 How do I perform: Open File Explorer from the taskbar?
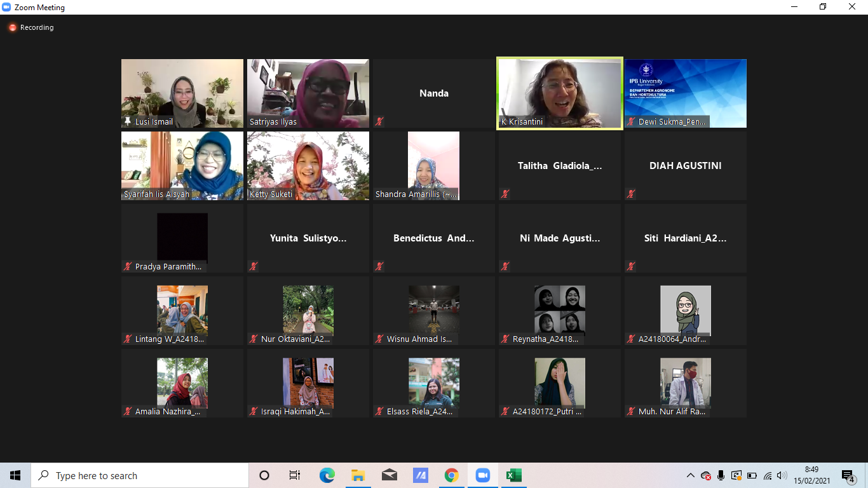click(358, 475)
